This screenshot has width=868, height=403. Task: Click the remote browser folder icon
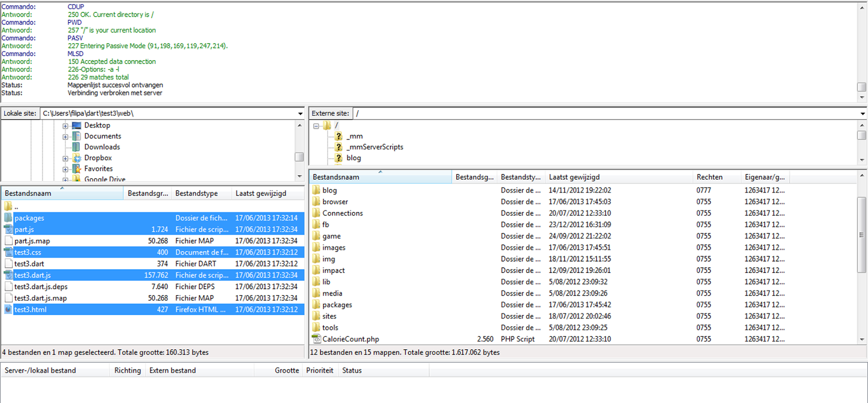coord(316,202)
